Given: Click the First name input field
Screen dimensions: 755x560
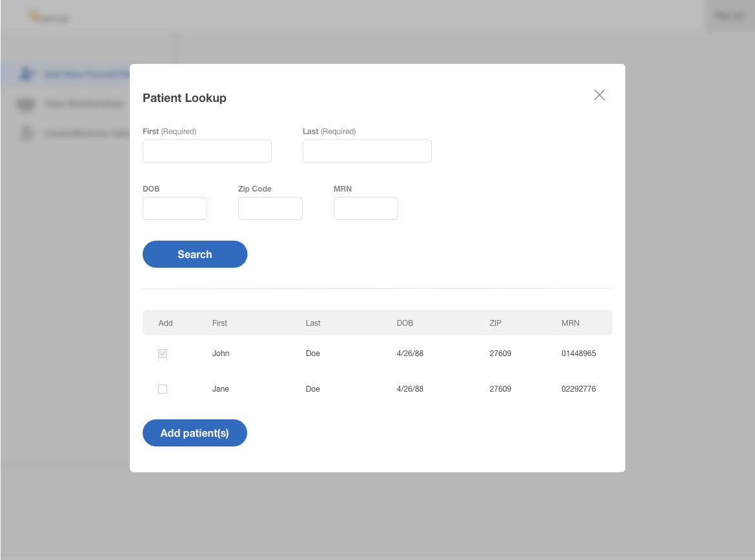Looking at the screenshot, I should pos(206,151).
